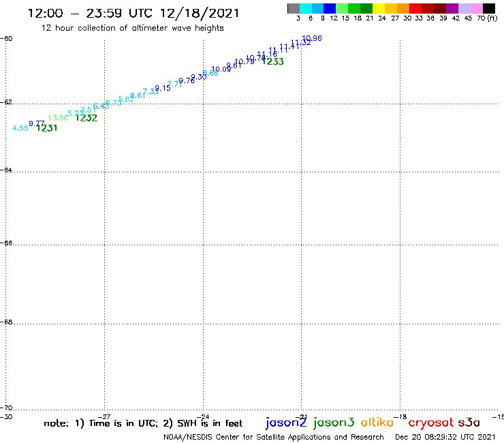Click the wave height value 9.77
The width and height of the screenshot is (504, 443).
(x=37, y=123)
